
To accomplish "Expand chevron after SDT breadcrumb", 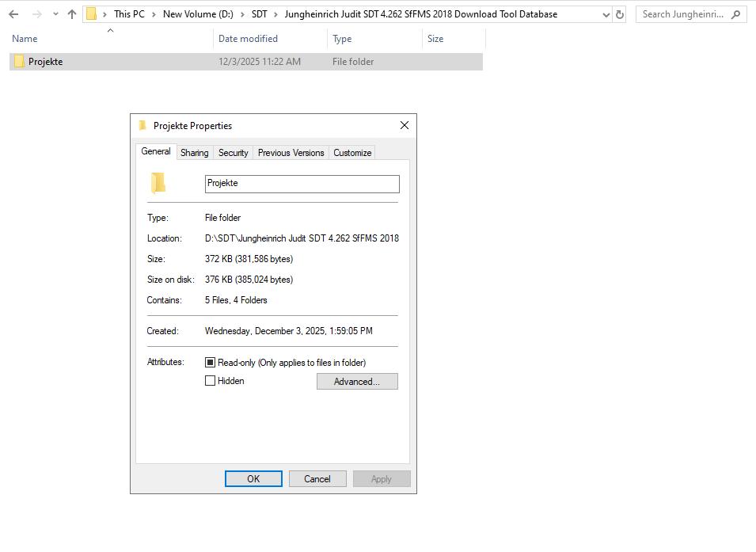I will coord(276,14).
